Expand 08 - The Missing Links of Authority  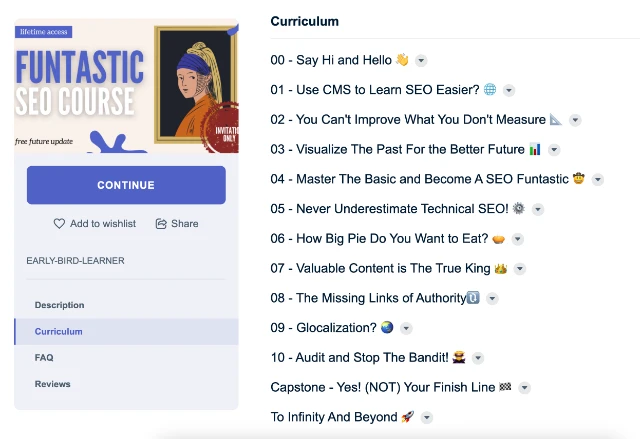click(492, 299)
